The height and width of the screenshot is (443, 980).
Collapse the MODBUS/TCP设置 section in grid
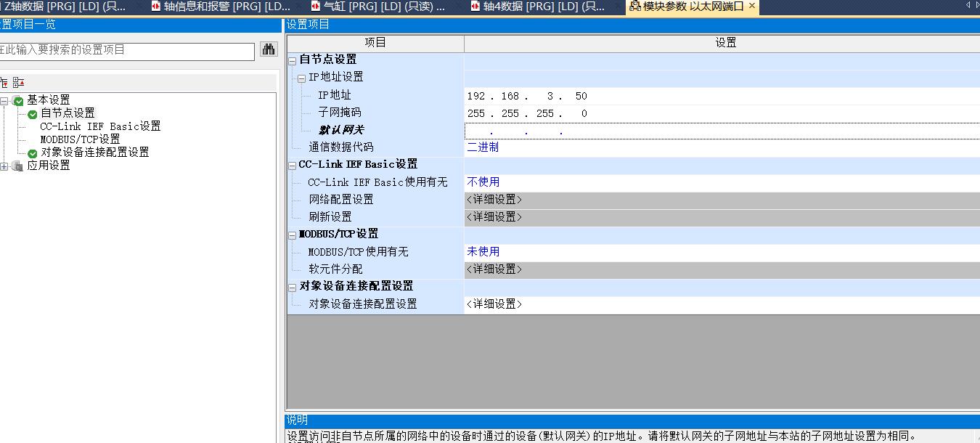click(x=293, y=235)
